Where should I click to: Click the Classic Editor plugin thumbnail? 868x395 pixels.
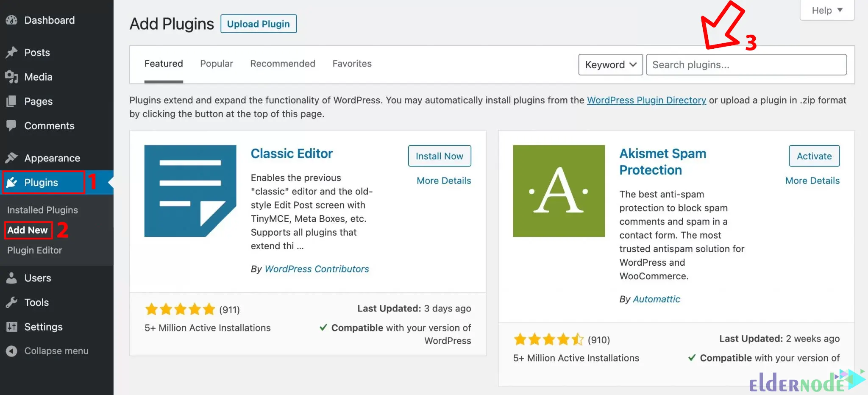pos(190,191)
